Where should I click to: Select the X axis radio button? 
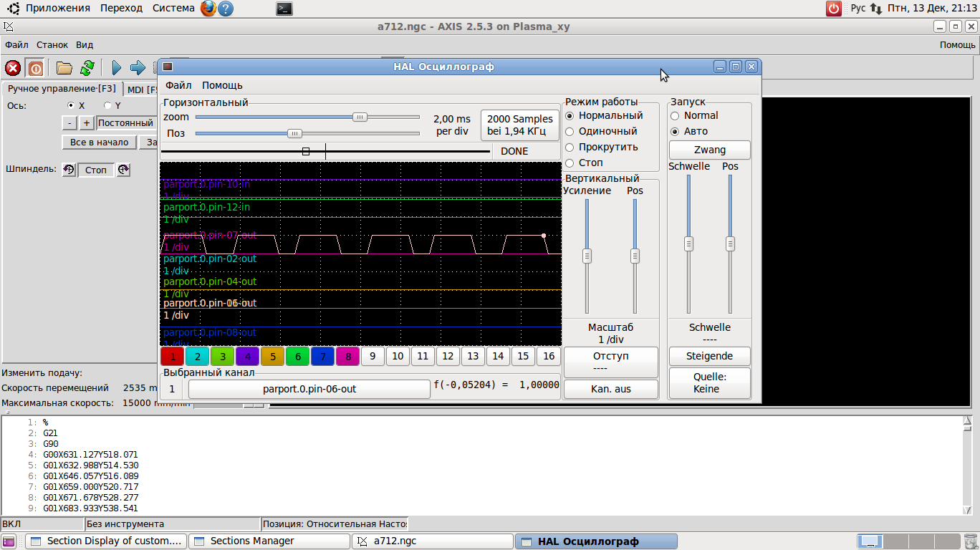(71, 105)
